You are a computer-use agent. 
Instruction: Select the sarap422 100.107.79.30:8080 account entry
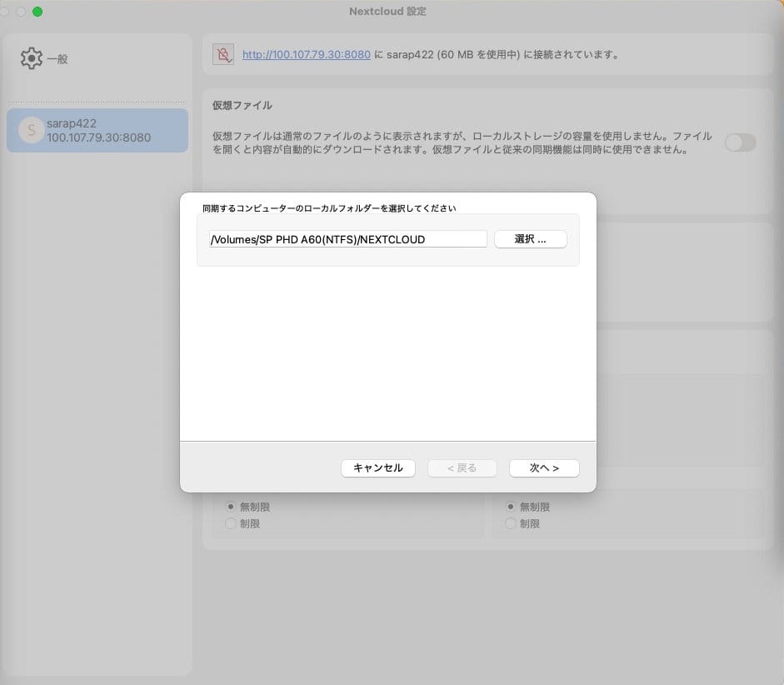tap(97, 131)
